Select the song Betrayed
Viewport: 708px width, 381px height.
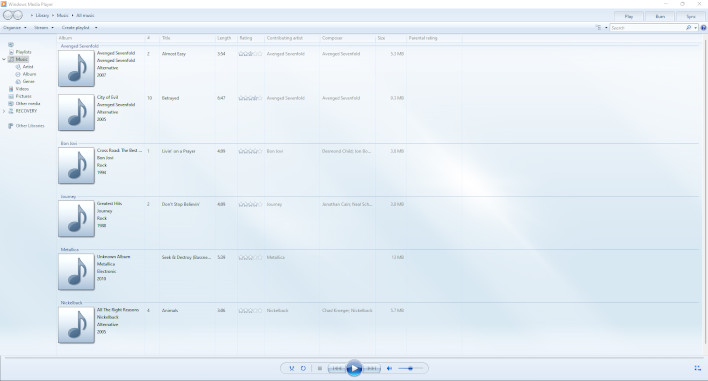pyautogui.click(x=170, y=98)
